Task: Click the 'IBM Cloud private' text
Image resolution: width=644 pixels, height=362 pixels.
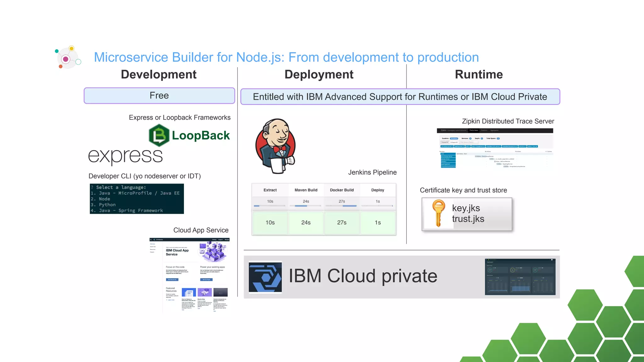Action: pyautogui.click(x=363, y=276)
